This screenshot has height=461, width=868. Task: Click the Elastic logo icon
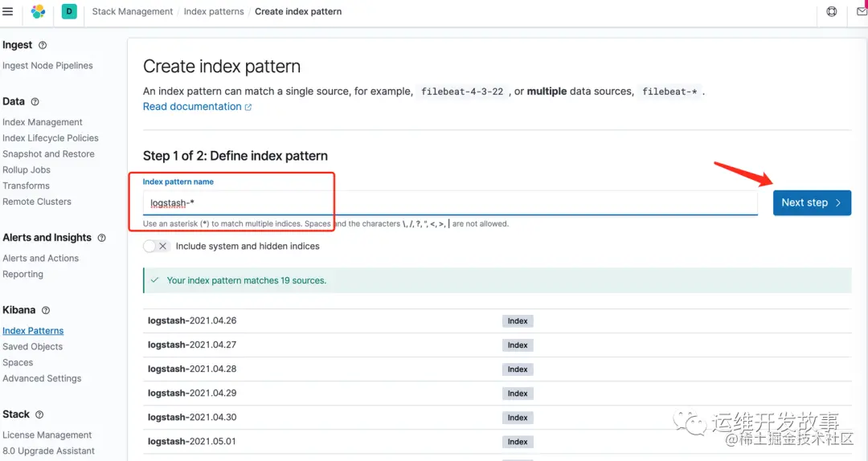click(x=39, y=11)
